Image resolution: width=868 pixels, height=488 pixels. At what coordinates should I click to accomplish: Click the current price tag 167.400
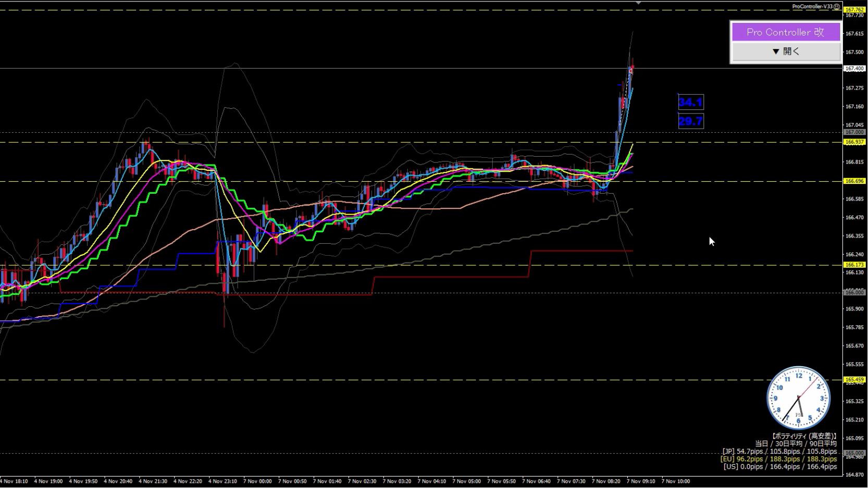(854, 68)
